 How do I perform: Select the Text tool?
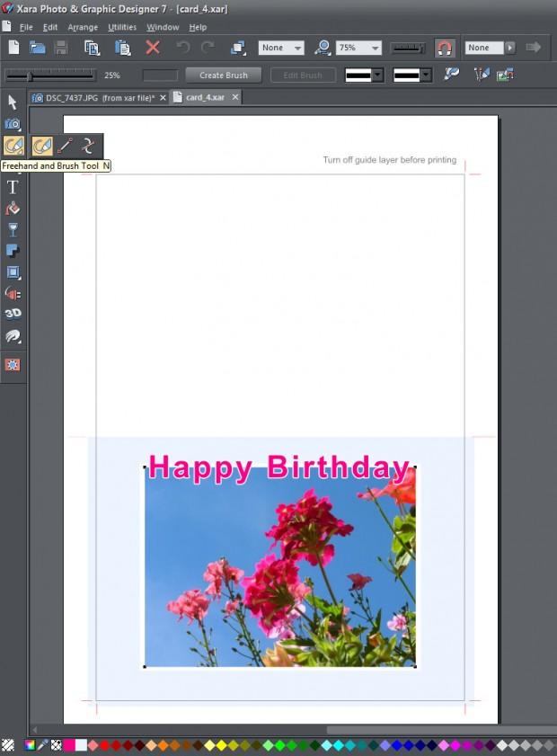[13, 187]
